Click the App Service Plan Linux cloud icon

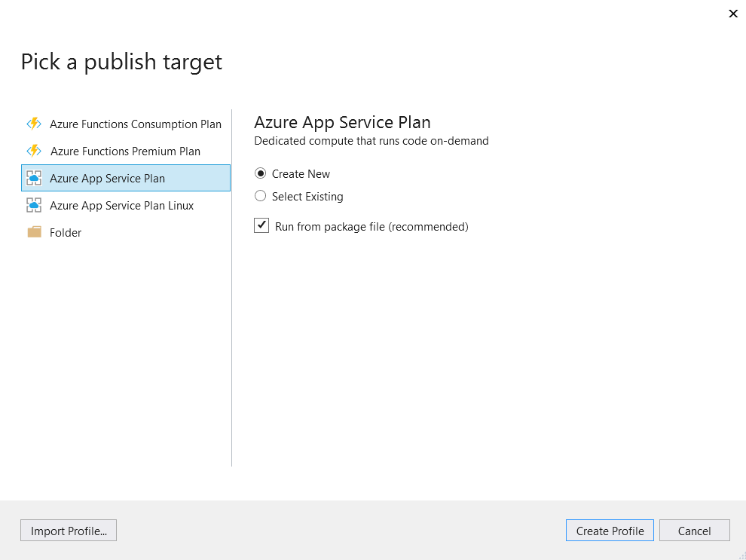34,205
